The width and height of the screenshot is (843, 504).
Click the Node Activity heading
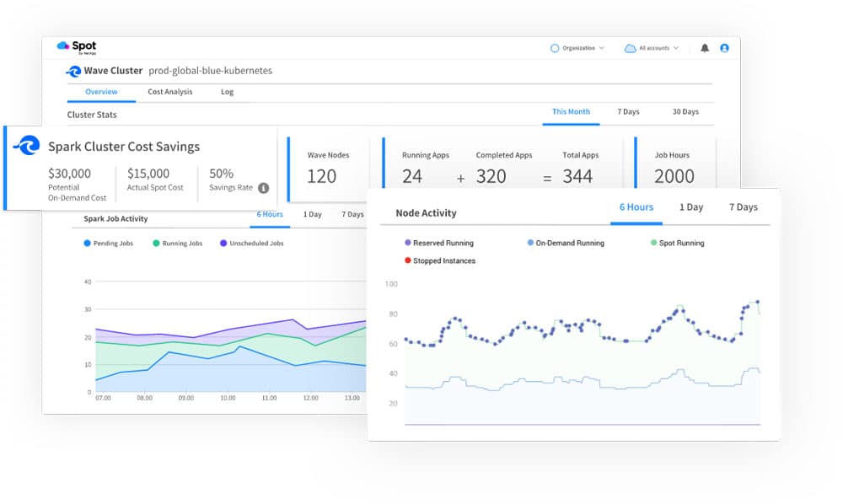pos(426,213)
